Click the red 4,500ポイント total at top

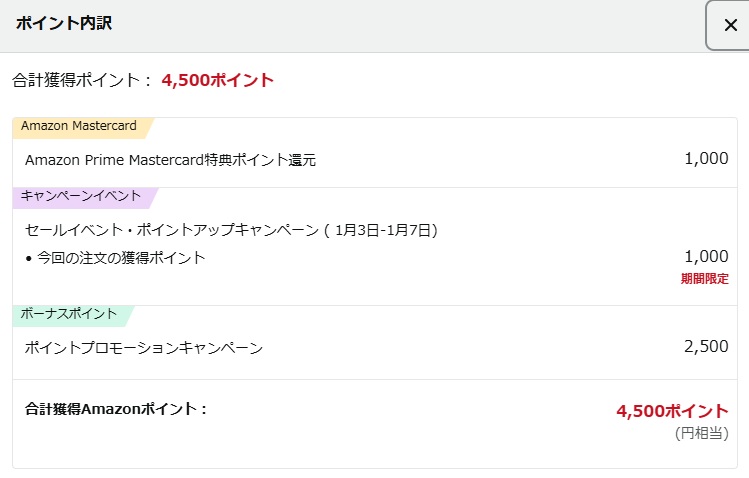pyautogui.click(x=217, y=80)
